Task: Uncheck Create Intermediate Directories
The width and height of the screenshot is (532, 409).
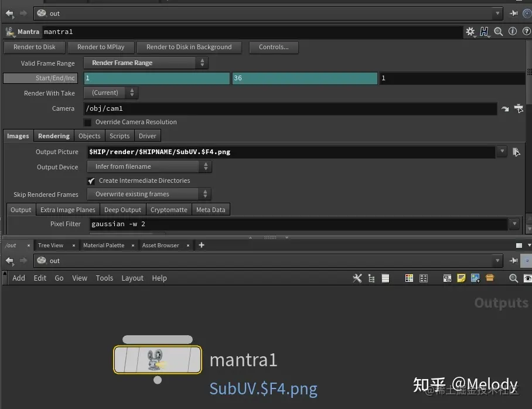Action: 91,181
